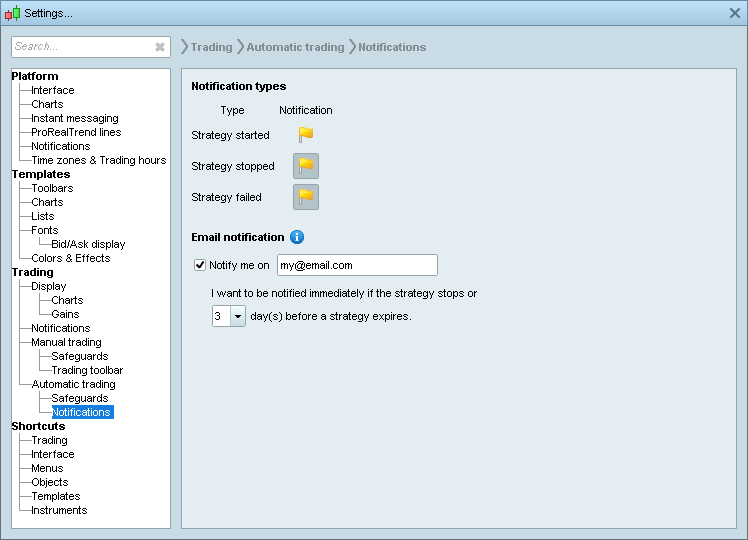Open the days before expiry dropdown
Viewport: 748px width, 540px height.
pos(238,316)
